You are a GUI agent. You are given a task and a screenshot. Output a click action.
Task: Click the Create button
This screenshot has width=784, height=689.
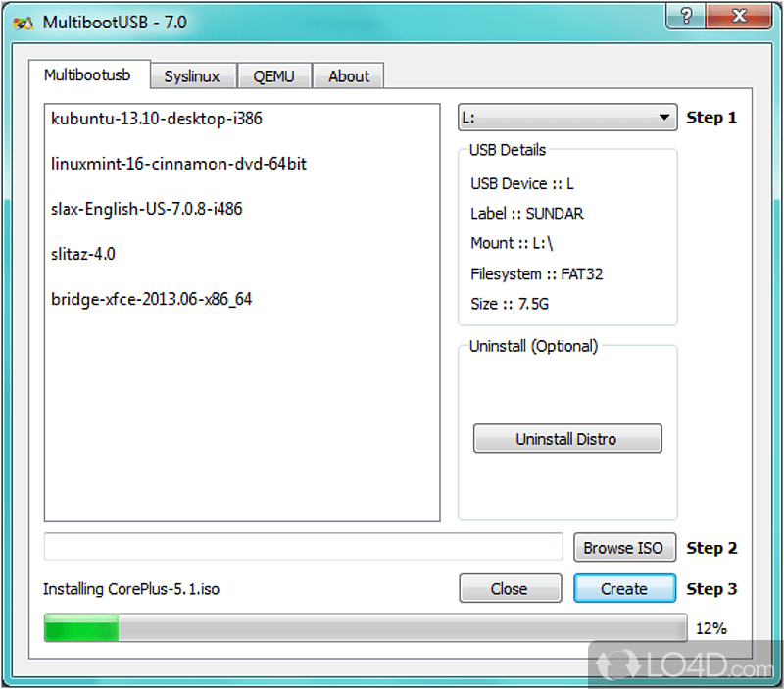624,588
